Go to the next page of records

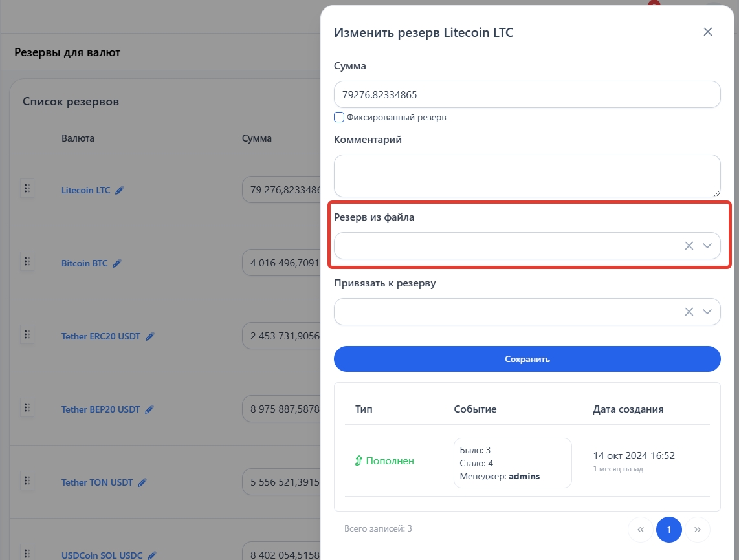[698, 530]
